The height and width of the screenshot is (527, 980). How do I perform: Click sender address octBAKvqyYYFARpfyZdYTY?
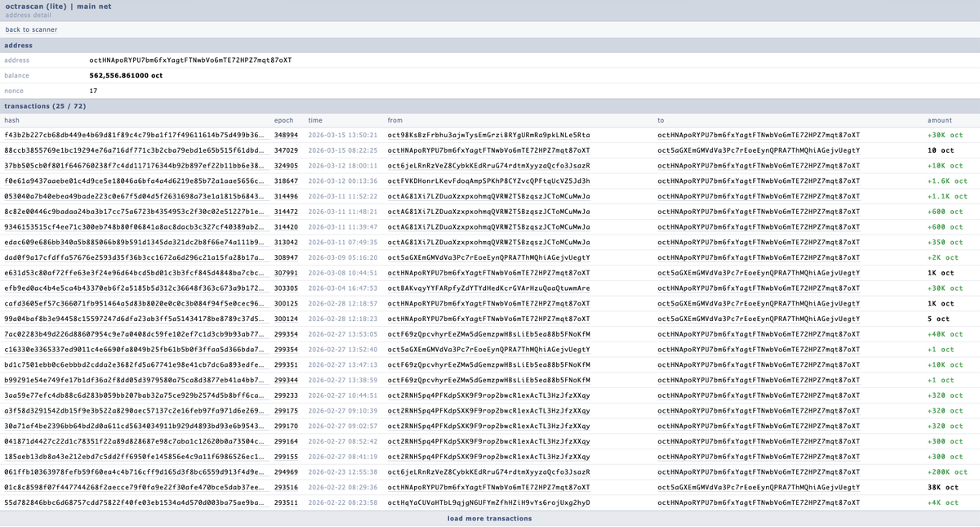488,288
